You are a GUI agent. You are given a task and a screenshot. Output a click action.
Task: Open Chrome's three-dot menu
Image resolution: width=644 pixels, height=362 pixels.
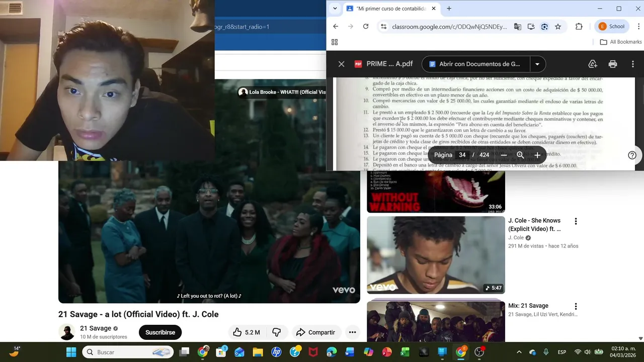point(637,27)
